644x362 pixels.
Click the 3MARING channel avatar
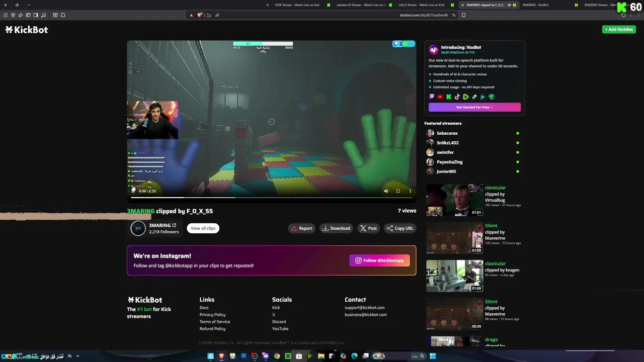coord(138,228)
